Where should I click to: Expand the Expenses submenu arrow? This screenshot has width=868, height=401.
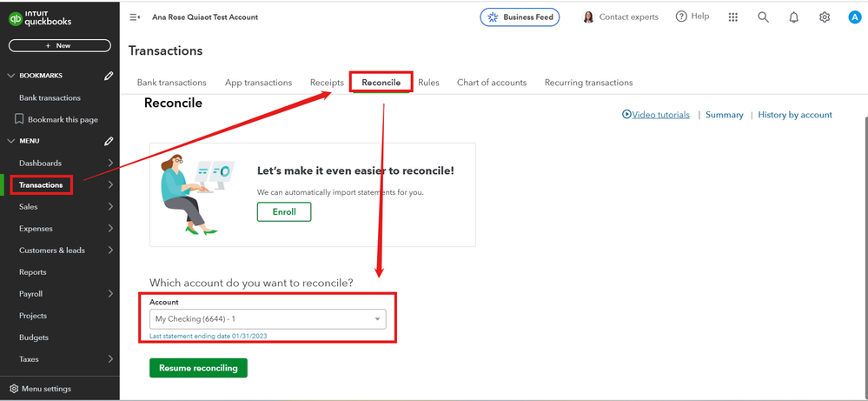pyautogui.click(x=110, y=228)
